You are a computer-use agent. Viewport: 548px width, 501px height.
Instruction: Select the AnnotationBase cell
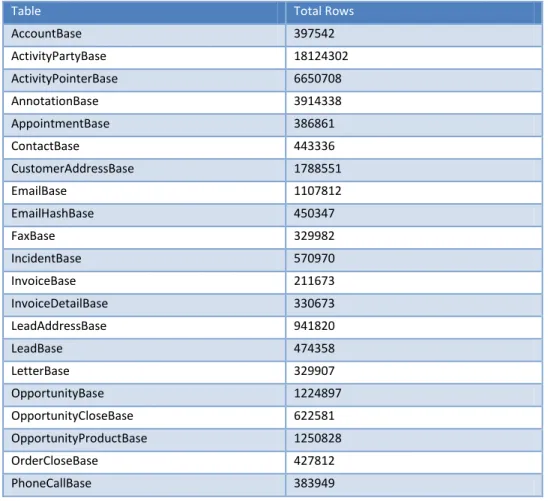point(144,102)
